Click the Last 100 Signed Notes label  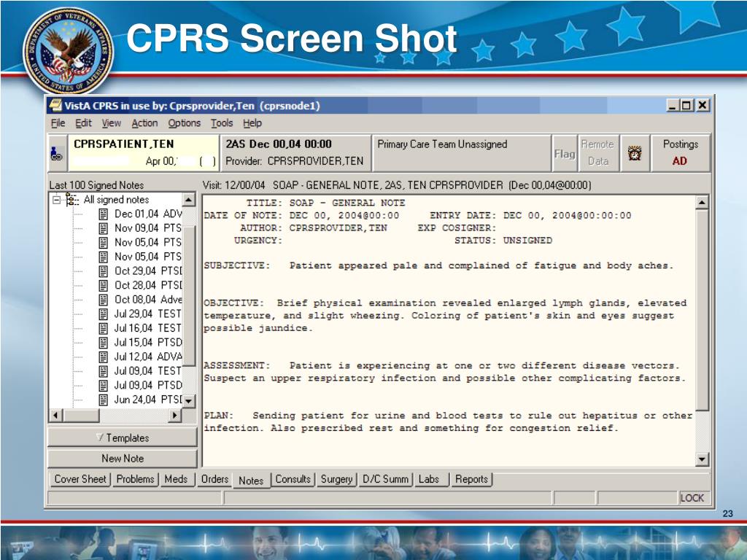coord(97,185)
